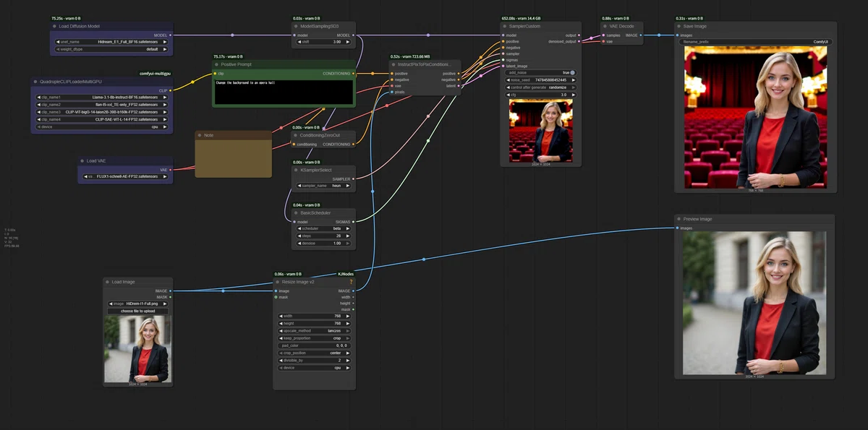Click the Positive Prompt text box
Image resolution: width=868 pixels, height=430 pixels.
[284, 92]
